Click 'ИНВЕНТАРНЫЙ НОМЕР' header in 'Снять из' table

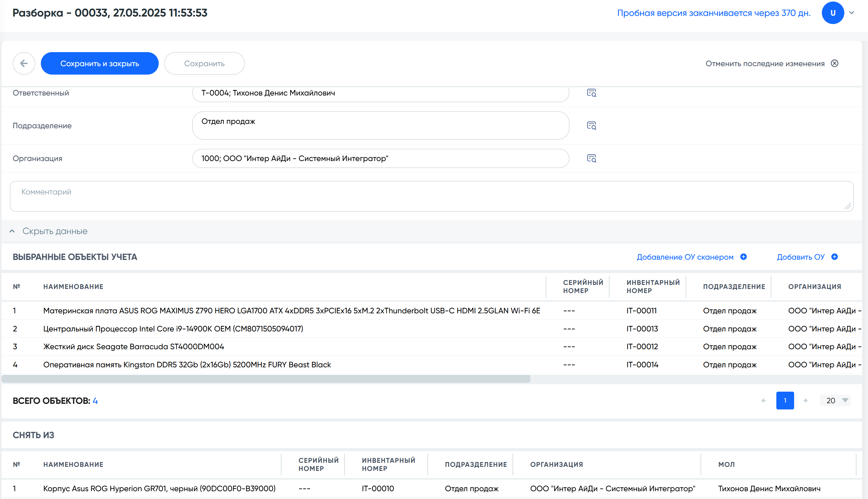(388, 464)
